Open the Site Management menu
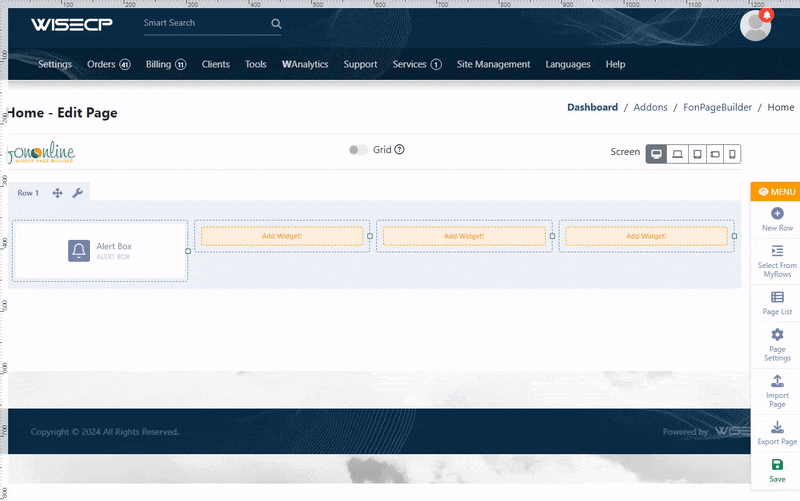The image size is (800, 501). 493,64
